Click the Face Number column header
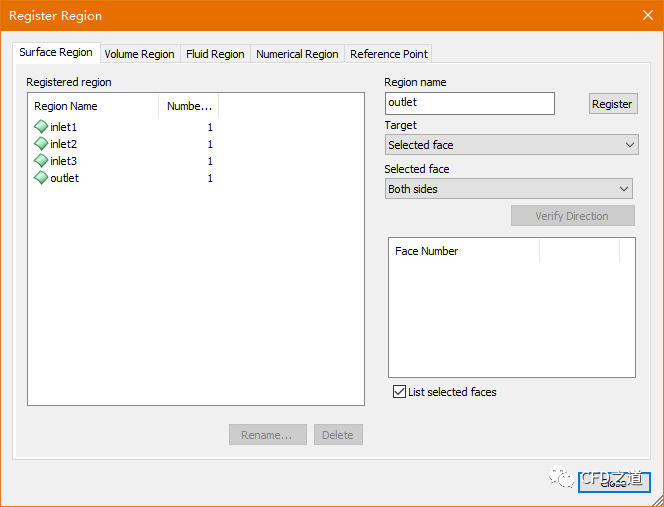Screen dimensions: 664x507 click(464, 251)
